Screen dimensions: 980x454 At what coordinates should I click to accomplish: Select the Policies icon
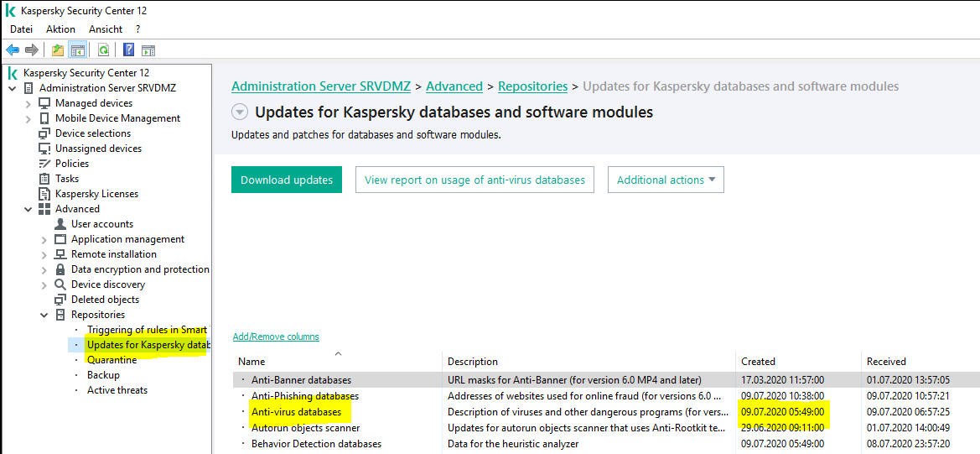44,164
